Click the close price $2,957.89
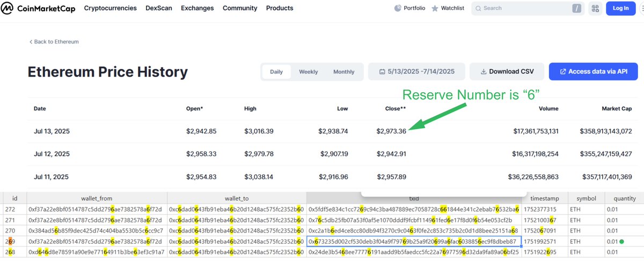The image size is (644, 261). (x=391, y=176)
